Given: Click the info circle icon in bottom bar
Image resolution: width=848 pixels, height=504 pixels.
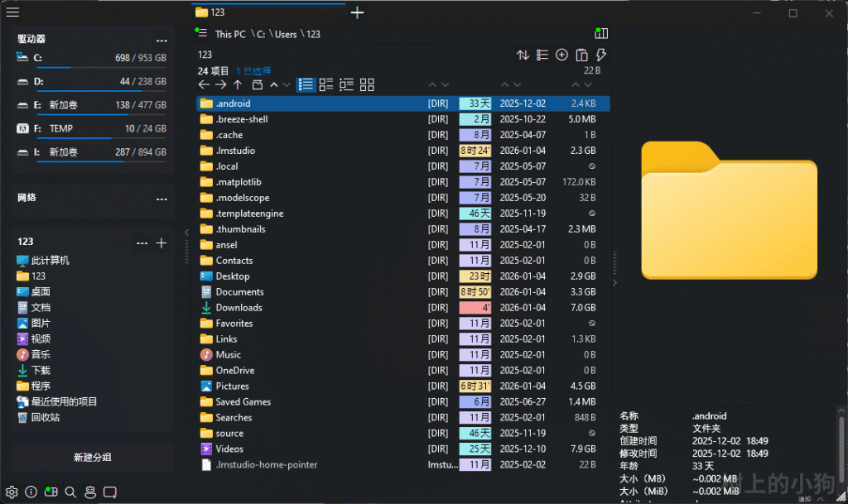Looking at the screenshot, I should click(31, 492).
